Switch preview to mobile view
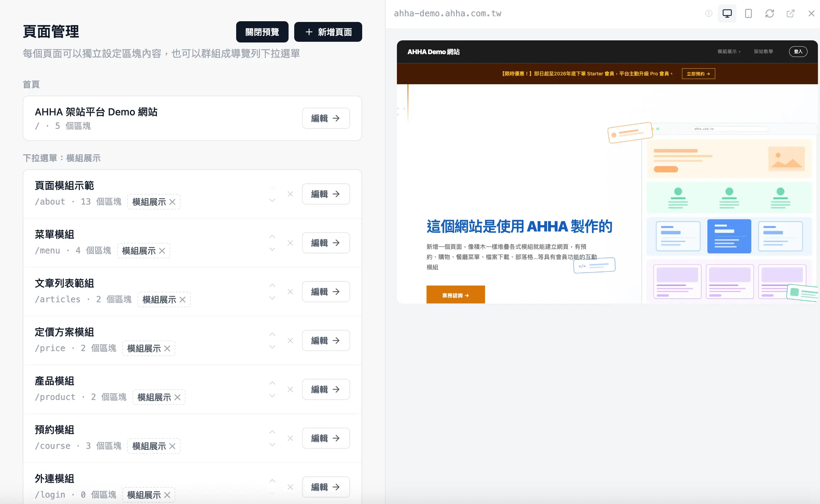Image resolution: width=820 pixels, height=504 pixels. [748, 13]
